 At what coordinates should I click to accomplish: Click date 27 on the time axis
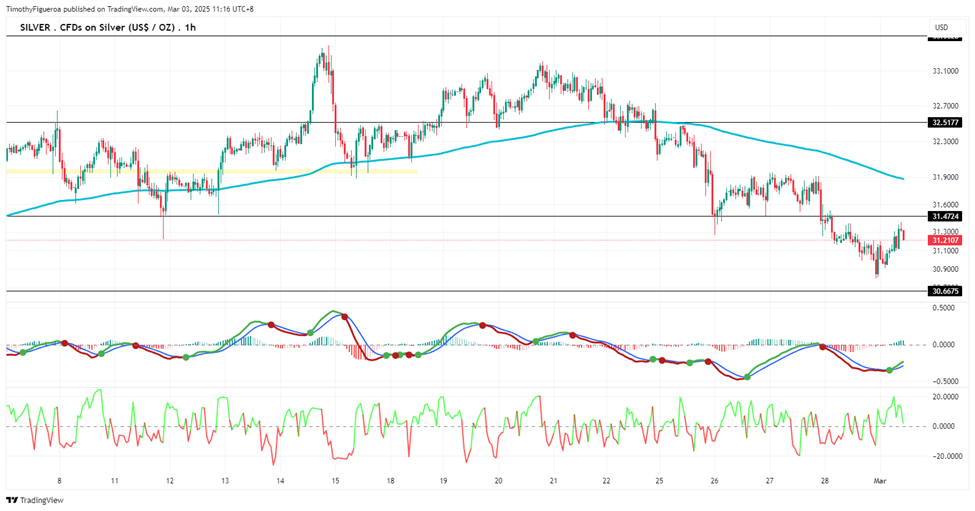click(x=770, y=481)
